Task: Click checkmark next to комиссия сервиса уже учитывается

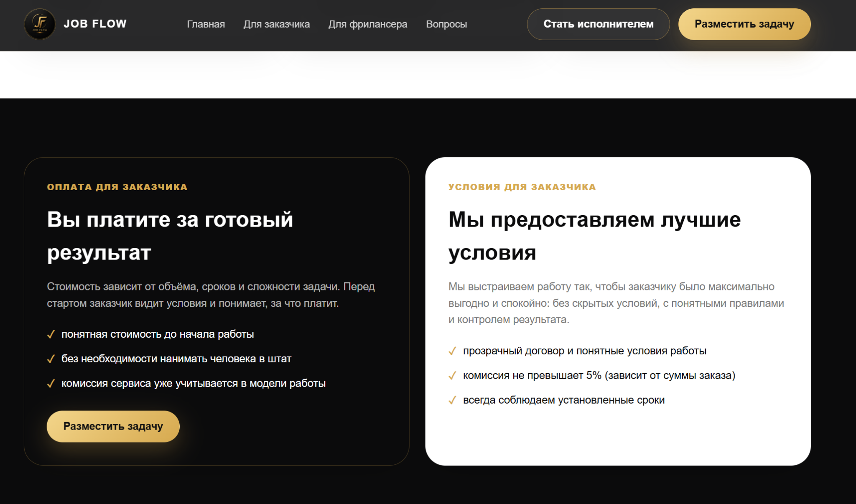Action: coord(51,384)
